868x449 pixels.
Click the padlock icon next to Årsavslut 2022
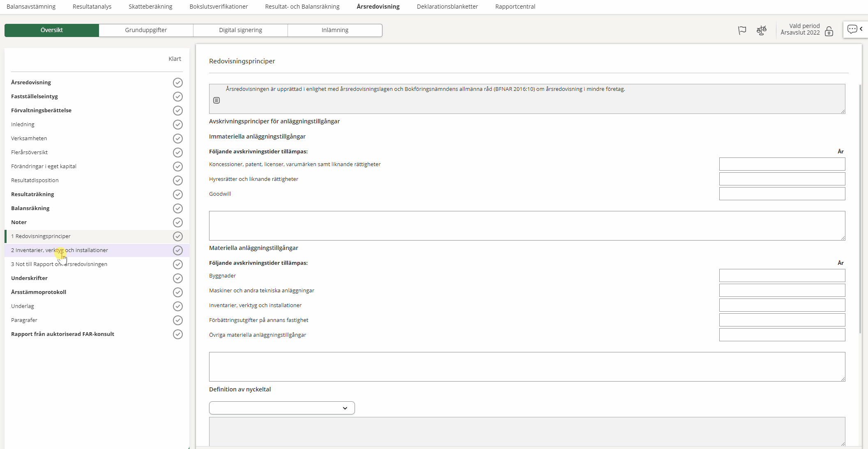coord(829,32)
